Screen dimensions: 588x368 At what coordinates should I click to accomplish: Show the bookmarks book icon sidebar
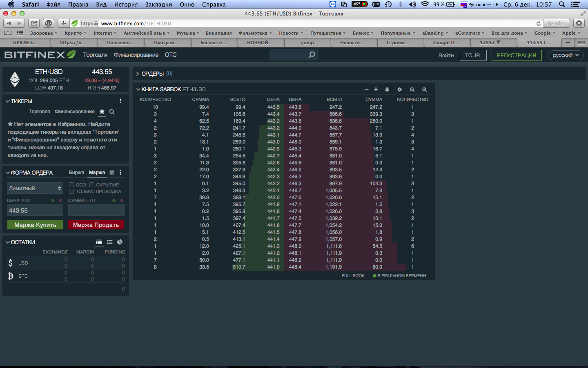tap(8, 33)
